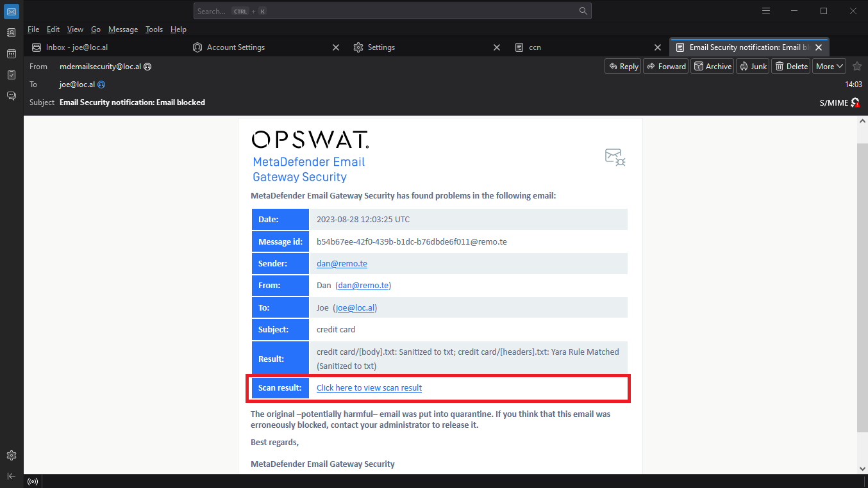Screen dimensions: 868x488
Task: Star this message
Action: (x=857, y=66)
